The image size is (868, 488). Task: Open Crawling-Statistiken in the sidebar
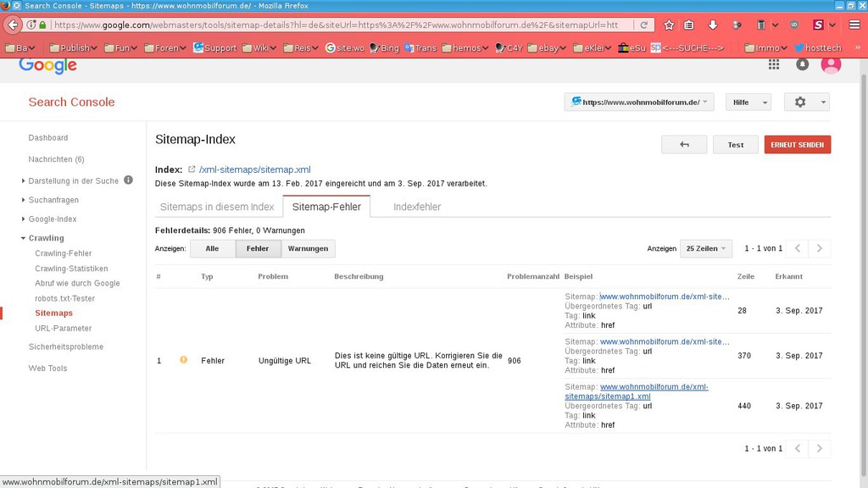click(71, 269)
